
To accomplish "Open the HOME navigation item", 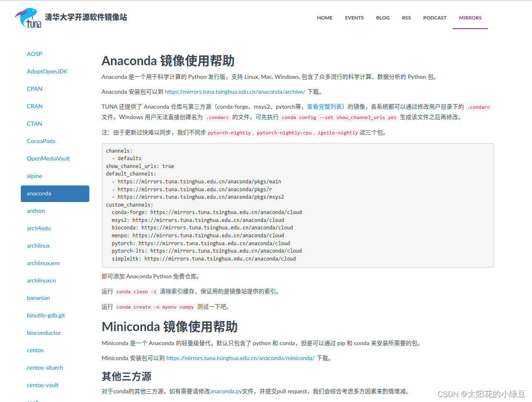I will [325, 18].
